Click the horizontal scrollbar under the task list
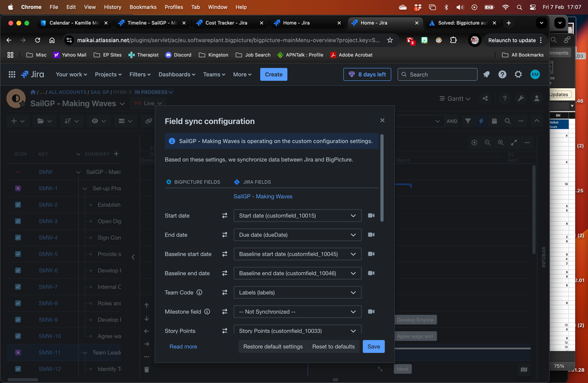The width and height of the screenshot is (588, 383). (x=23, y=379)
